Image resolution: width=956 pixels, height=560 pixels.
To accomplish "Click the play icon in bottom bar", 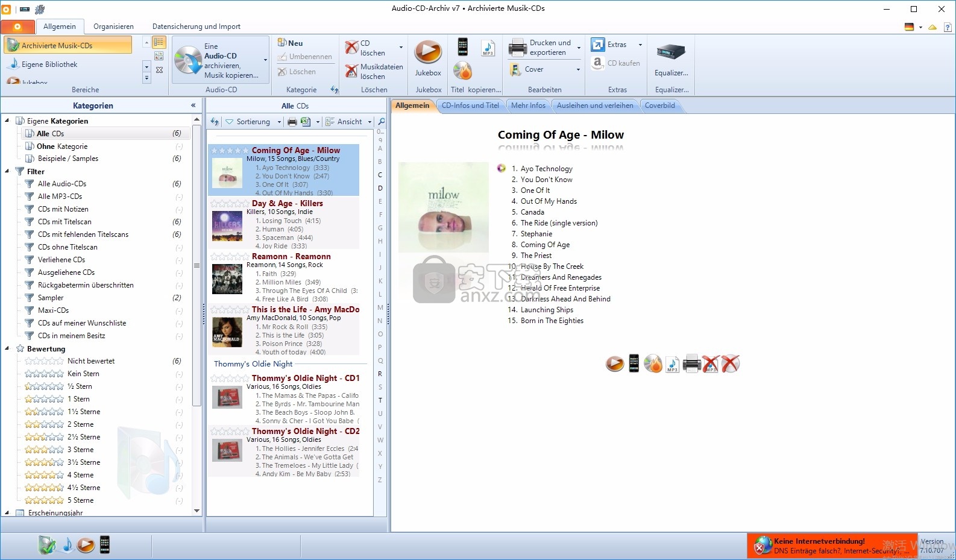I will (x=86, y=545).
